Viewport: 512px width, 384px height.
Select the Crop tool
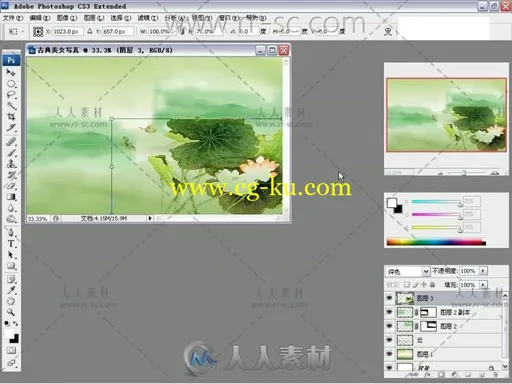11,117
